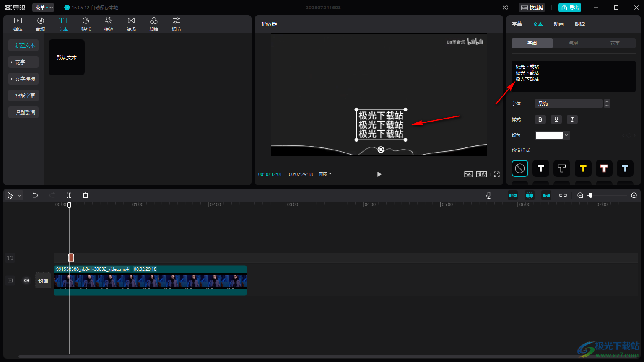Viewport: 644px width, 362px height.
Task: Open the 菜单 dropdown menu
Action: pyautogui.click(x=43, y=8)
